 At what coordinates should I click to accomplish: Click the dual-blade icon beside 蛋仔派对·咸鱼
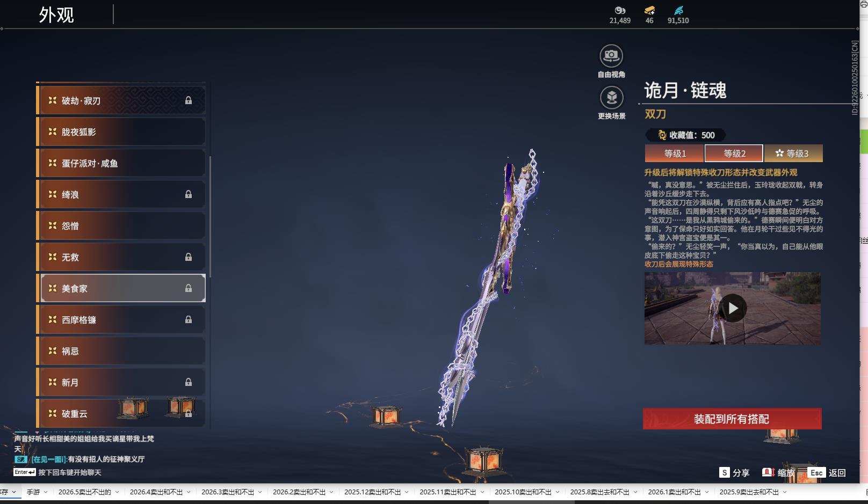(53, 163)
